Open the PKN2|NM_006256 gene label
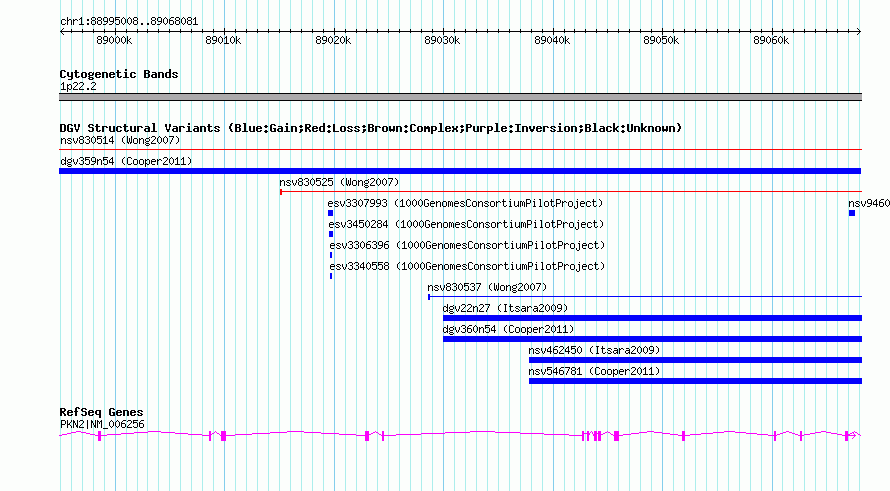This screenshot has height=491, width=890. point(102,424)
